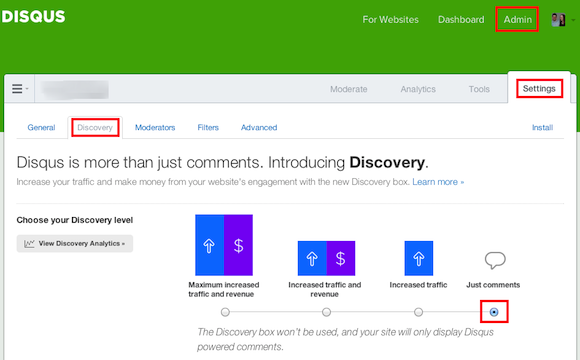
Task: Select Increased traffic and revenue radio button
Action: 326,312
